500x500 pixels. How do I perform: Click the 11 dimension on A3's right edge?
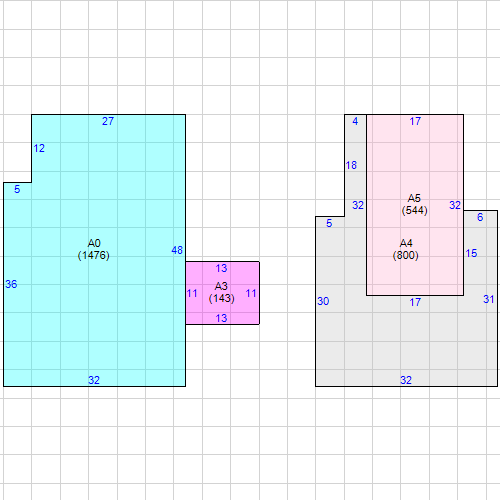click(251, 293)
